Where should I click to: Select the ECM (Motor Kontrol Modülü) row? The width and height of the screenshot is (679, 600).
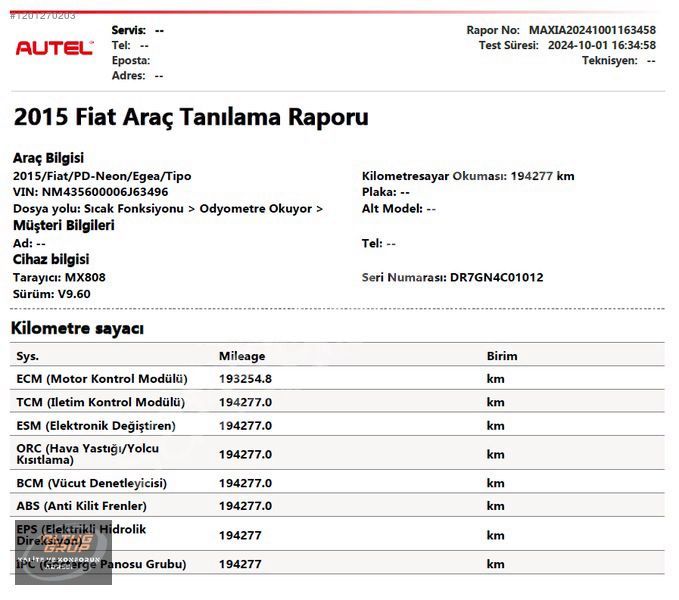coord(337,379)
